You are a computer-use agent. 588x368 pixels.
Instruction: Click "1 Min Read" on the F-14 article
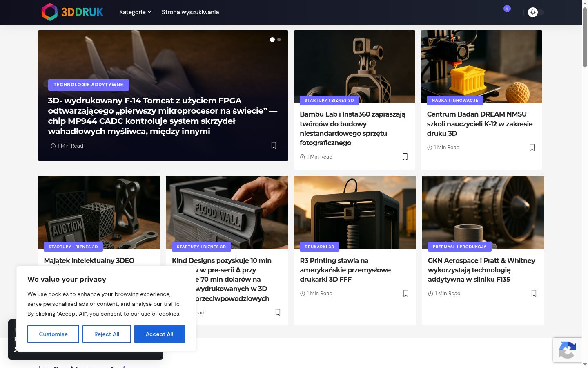coord(70,146)
